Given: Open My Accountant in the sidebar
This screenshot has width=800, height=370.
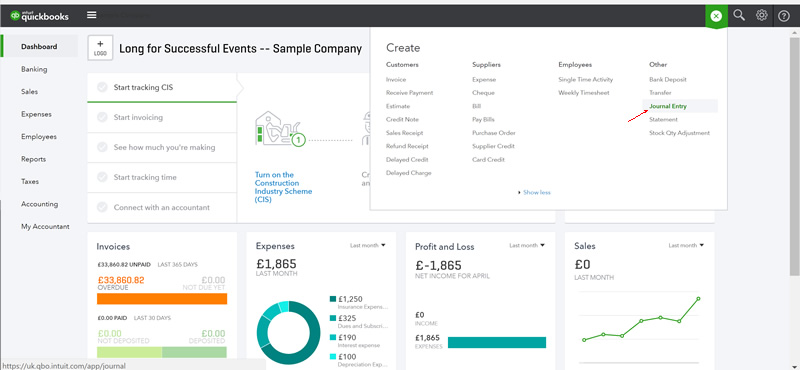Looking at the screenshot, I should (45, 226).
